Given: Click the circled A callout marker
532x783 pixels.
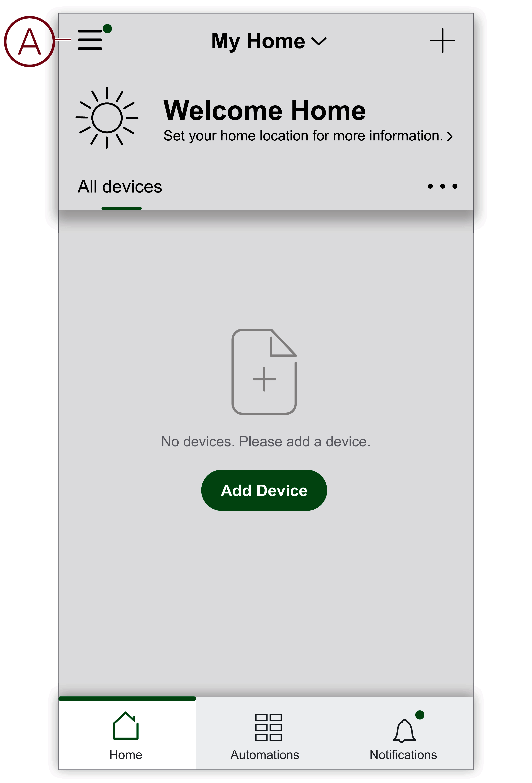Looking at the screenshot, I should (x=30, y=41).
